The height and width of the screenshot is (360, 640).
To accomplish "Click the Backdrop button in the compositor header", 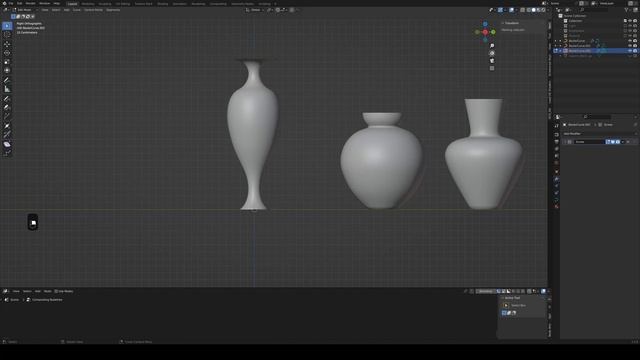I will [485, 291].
